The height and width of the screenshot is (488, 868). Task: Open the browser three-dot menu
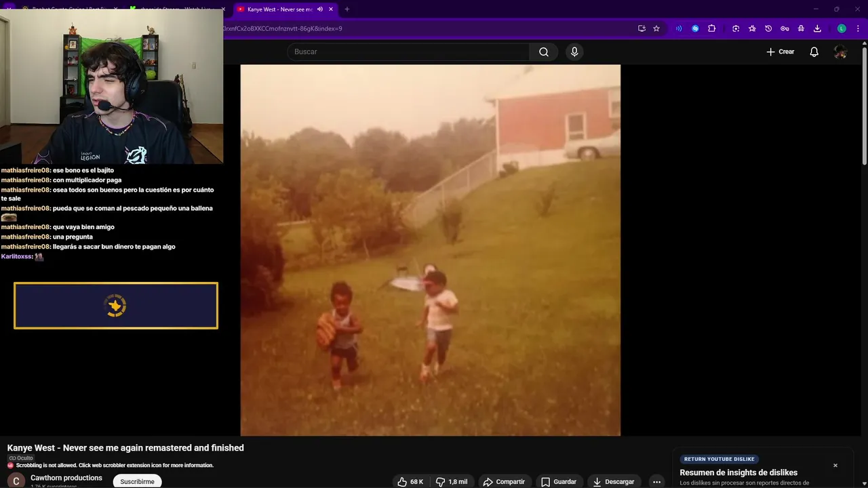[858, 28]
